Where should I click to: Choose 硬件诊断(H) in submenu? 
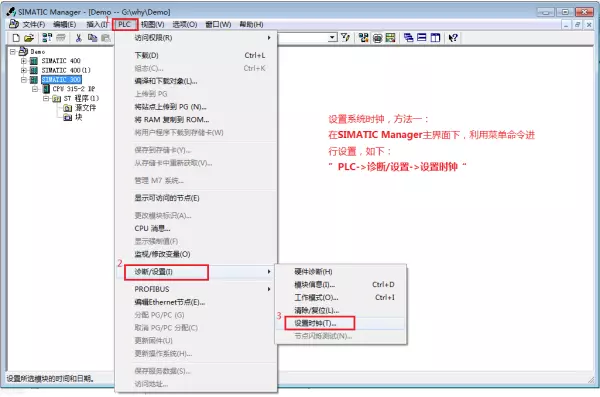pyautogui.click(x=341, y=272)
